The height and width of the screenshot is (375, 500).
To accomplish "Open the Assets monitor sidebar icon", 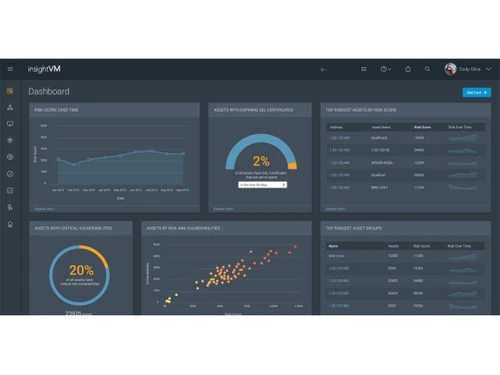I will tap(10, 124).
